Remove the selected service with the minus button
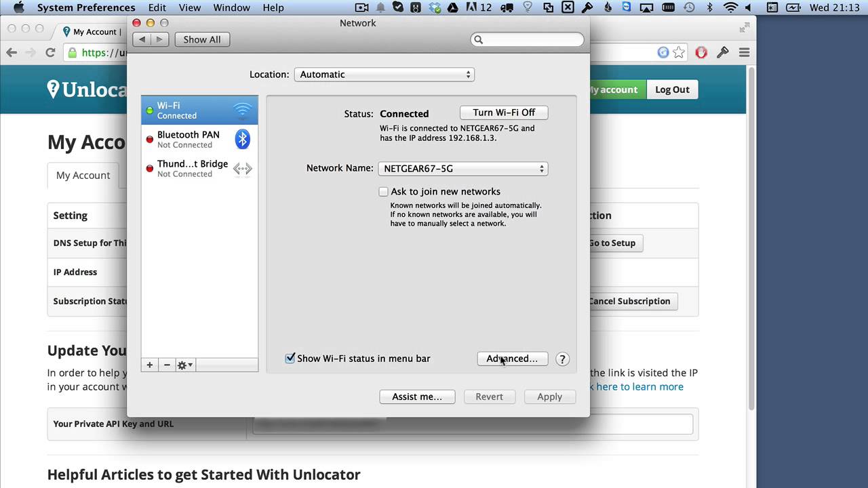The height and width of the screenshot is (488, 868). 167,365
